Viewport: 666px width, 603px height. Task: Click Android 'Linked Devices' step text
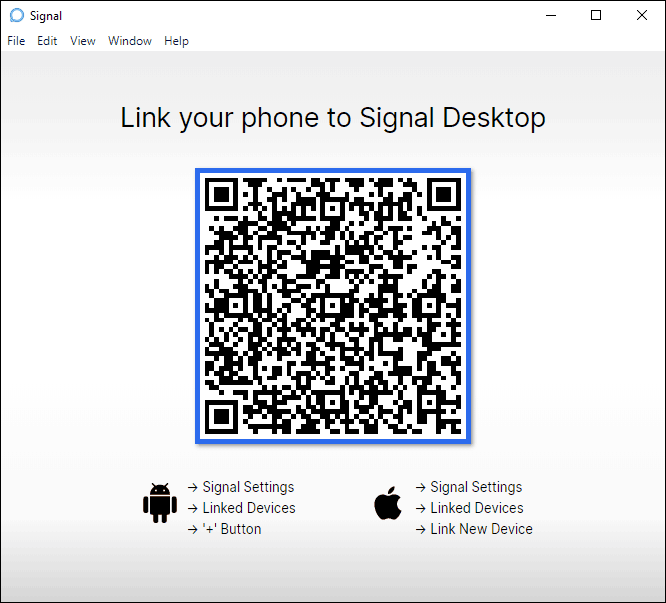tap(249, 508)
